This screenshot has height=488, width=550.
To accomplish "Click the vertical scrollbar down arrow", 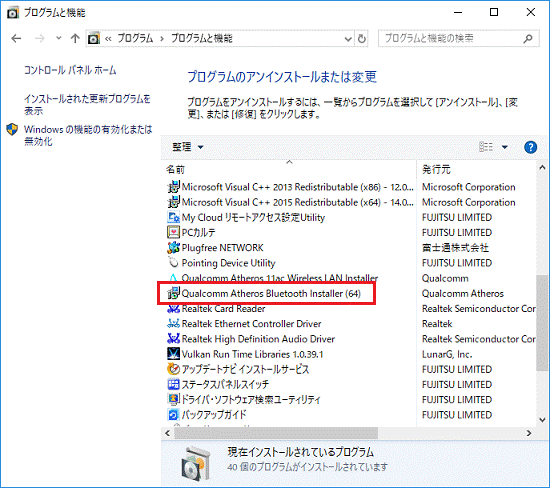I will [542, 420].
